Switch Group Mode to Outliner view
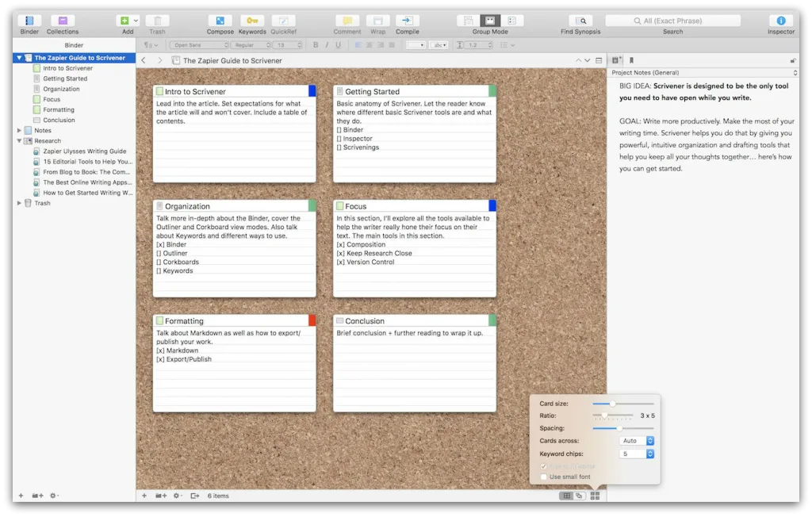The height and width of the screenshot is (517, 812). tap(511, 21)
